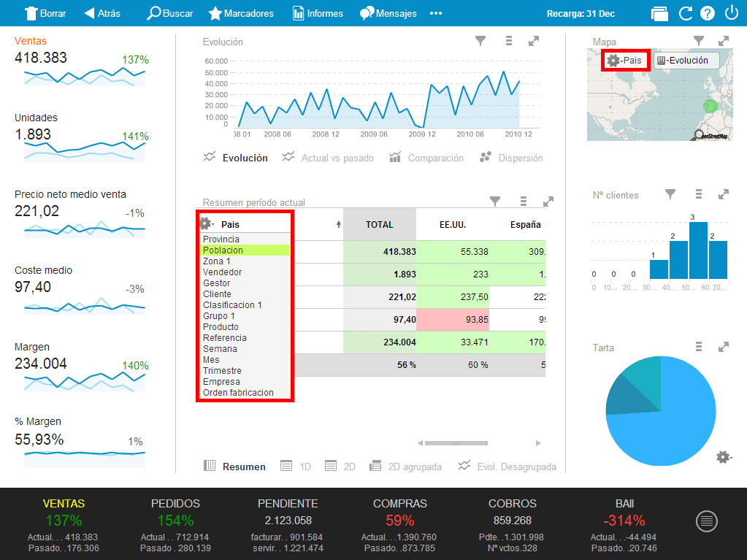Click the power icon in top bar
Viewport: 747px width, 560px height.
731,13
